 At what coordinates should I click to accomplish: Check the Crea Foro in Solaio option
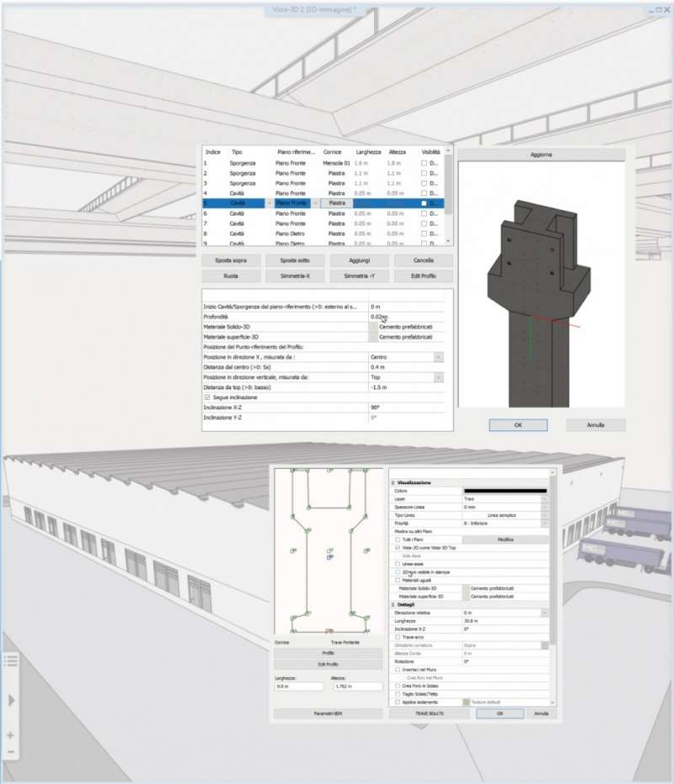(396, 685)
